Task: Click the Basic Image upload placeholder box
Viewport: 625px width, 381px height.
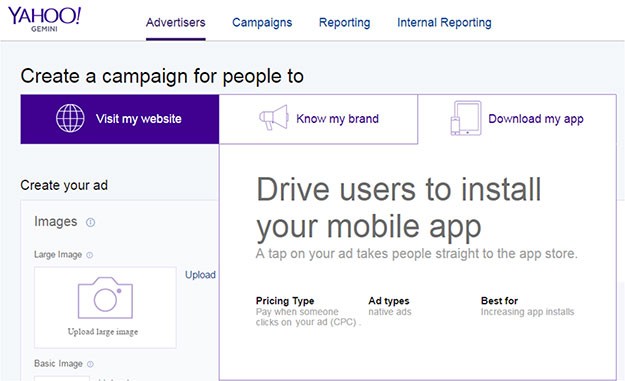Action: tap(62, 378)
